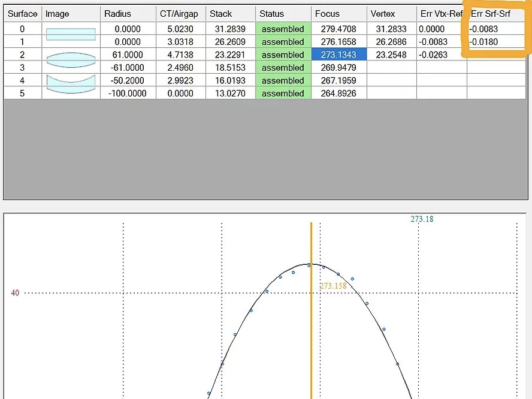
Task: Select radius cell -100.0000
Action: (x=128, y=93)
